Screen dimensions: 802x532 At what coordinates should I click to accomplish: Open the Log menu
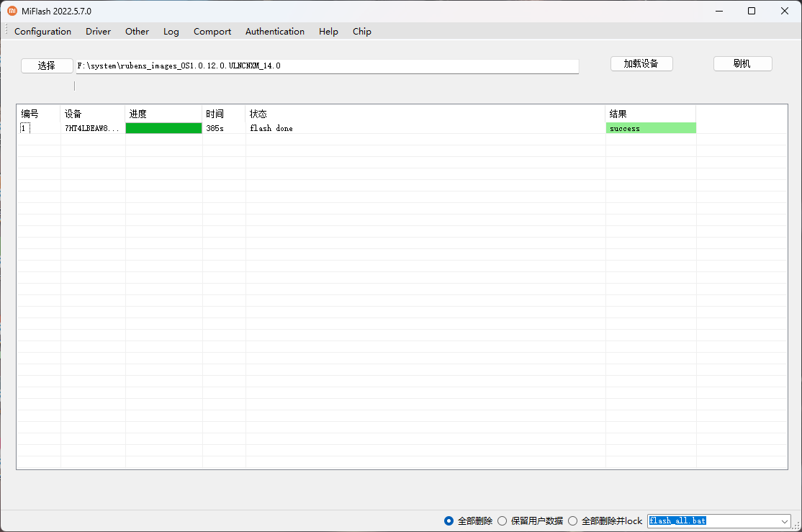coord(171,31)
